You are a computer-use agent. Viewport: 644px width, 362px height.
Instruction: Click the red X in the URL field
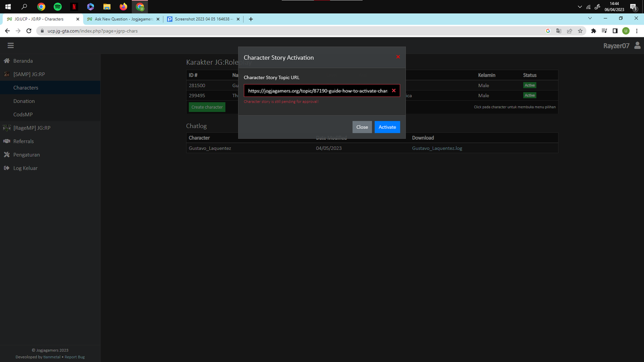pyautogui.click(x=393, y=90)
